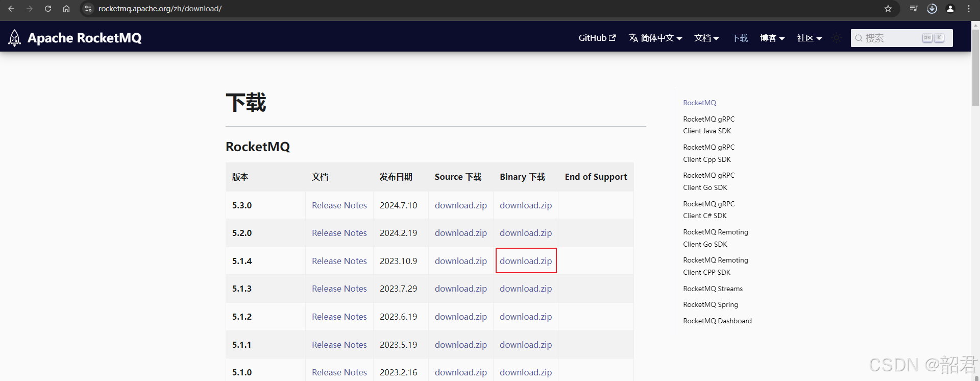Viewport: 980px width, 381px height.
Task: Jump to RocketMQ in table of contents
Action: 699,103
